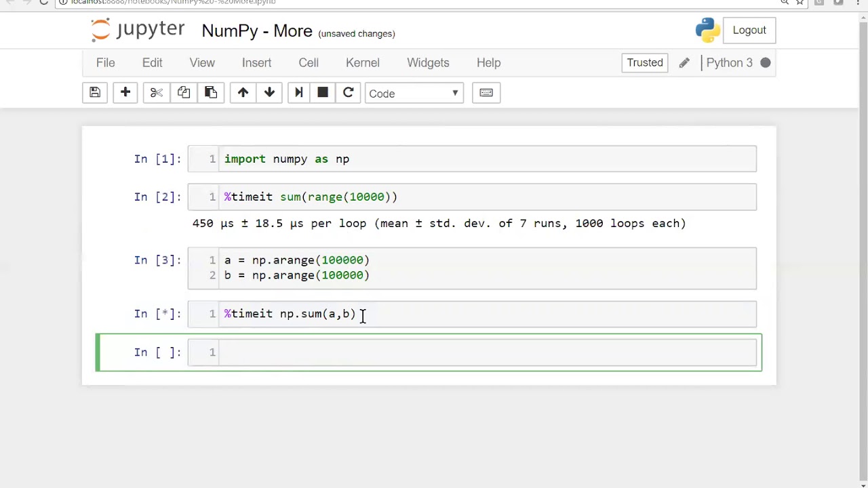Open the Cell menu
868x488 pixels.
point(309,63)
